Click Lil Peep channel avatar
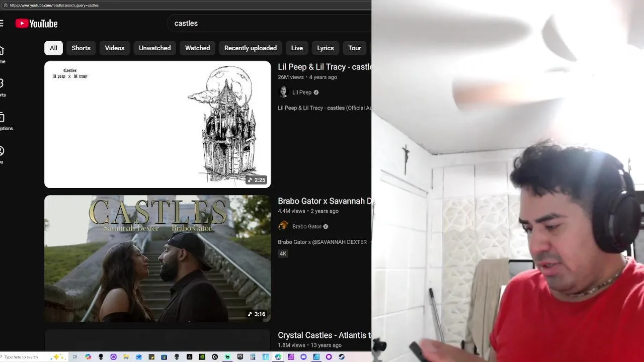The width and height of the screenshot is (644, 362). pyautogui.click(x=283, y=92)
